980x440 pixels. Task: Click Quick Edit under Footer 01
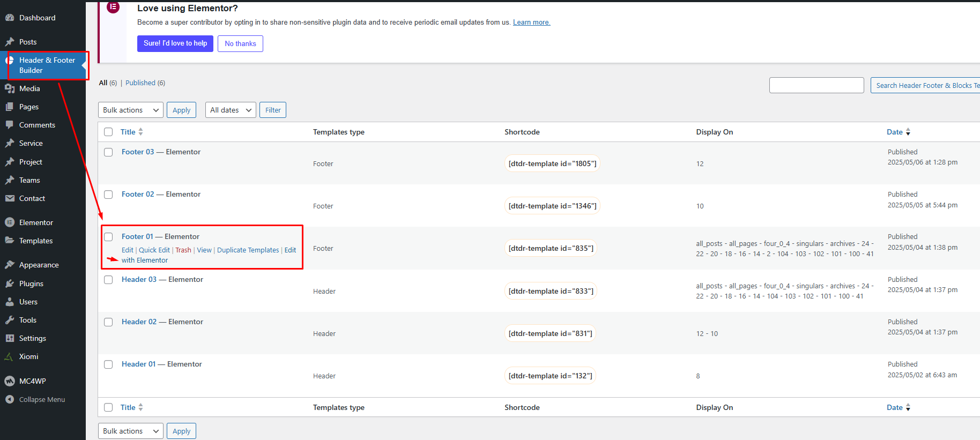point(154,250)
